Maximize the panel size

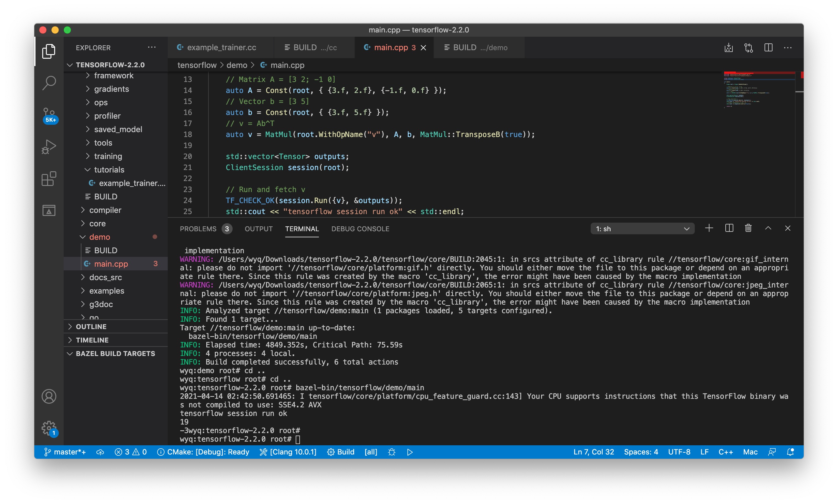click(768, 228)
